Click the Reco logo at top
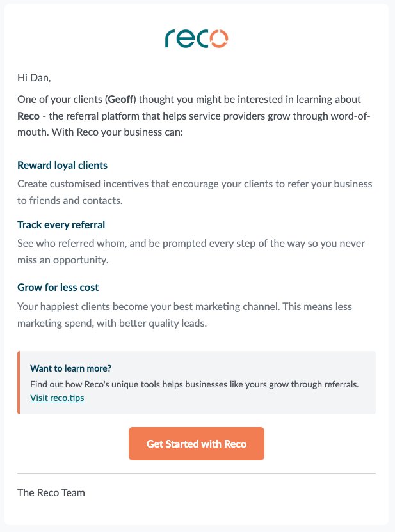The height and width of the screenshot is (532, 395). 197,38
